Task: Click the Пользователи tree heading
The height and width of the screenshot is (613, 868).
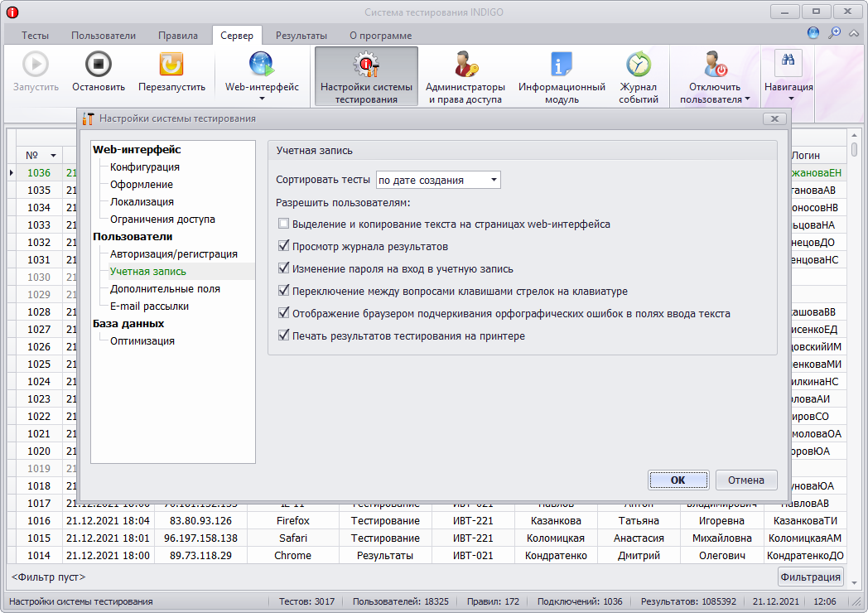Action: click(x=133, y=236)
